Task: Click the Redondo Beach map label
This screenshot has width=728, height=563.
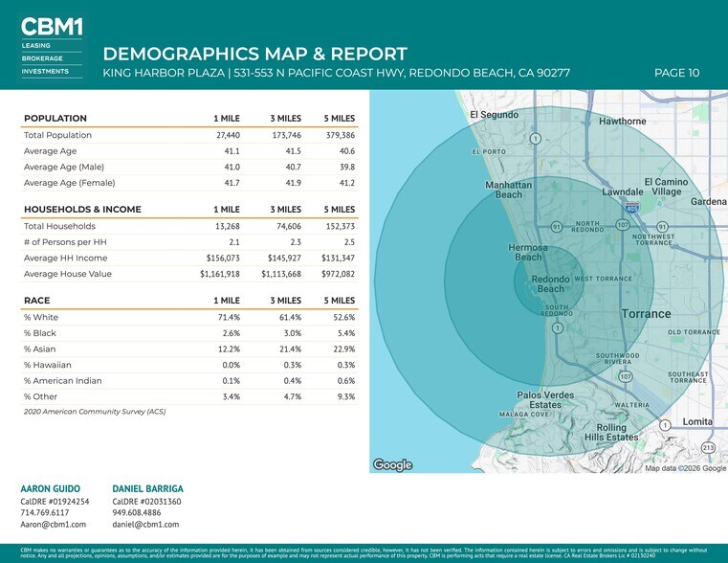Action: (550, 283)
